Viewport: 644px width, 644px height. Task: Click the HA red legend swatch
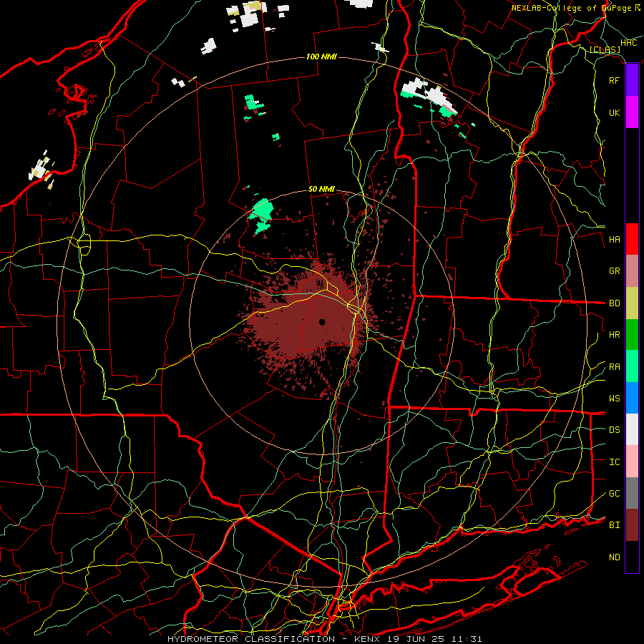click(632, 239)
